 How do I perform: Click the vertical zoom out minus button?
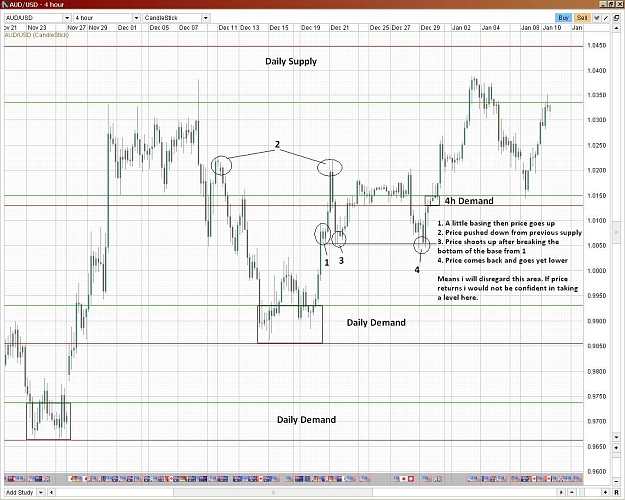tap(616, 480)
